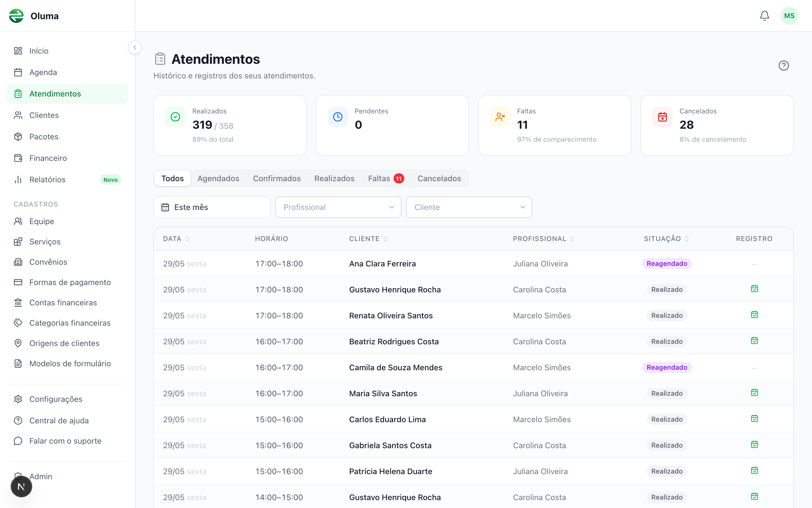This screenshot has width=812, height=508.
Task: Click the Atendimentos page title clipboard icon
Action: click(x=160, y=59)
